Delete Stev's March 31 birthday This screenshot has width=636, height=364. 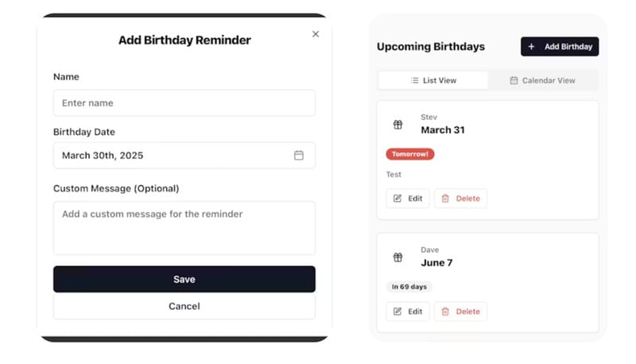460,199
